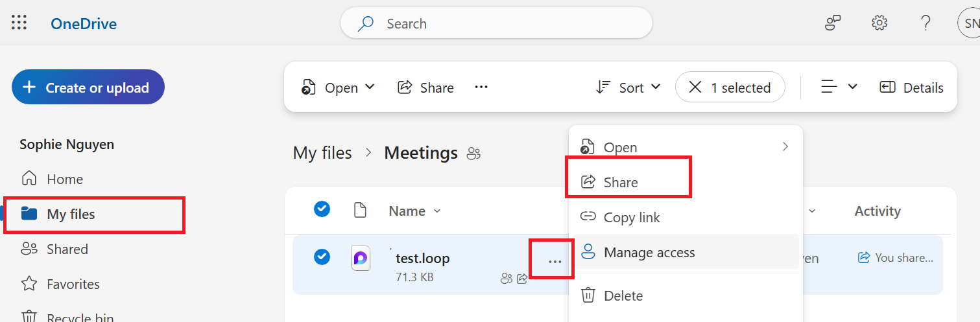Click the Home house icon in sidebar

[29, 178]
